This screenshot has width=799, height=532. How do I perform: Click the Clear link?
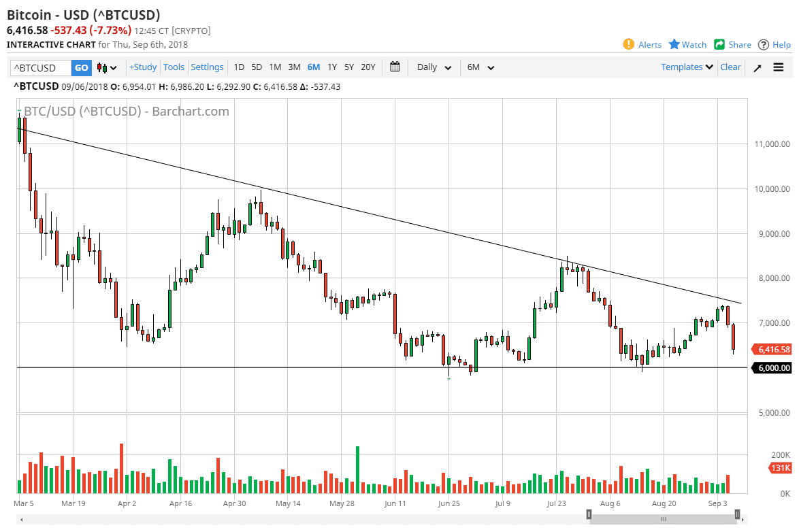click(x=730, y=67)
